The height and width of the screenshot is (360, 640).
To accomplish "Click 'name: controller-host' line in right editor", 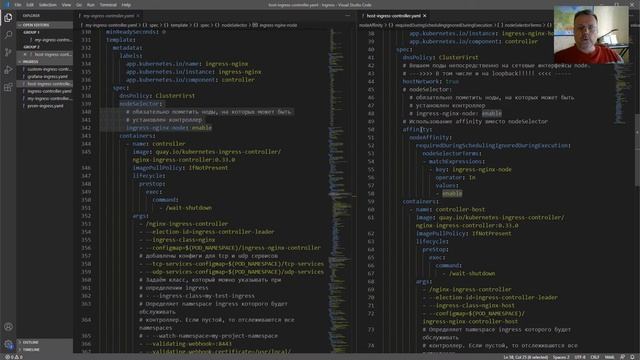I will pos(450,209).
